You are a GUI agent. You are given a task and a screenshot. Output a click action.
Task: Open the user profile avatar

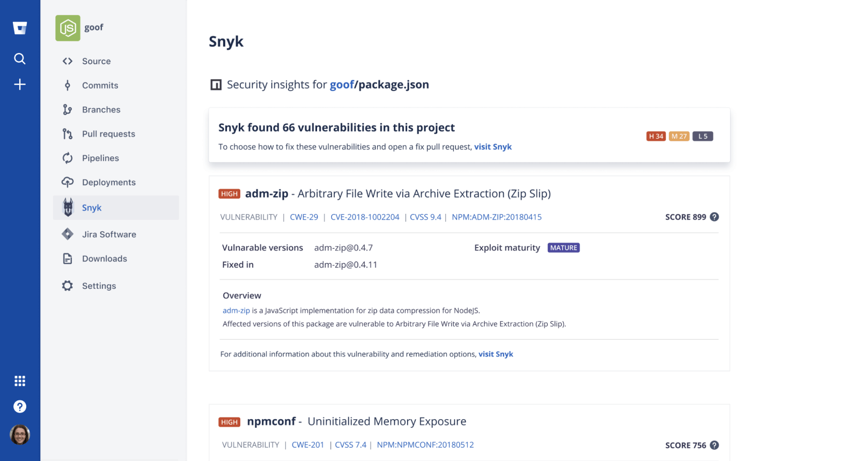(20, 435)
